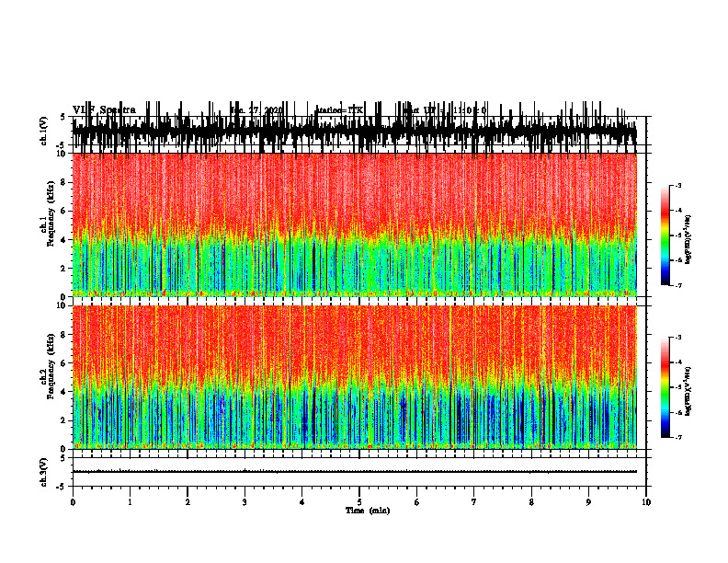Click the ch.1 colorbar log(PSD) label
Screen dimensions: 728x563
pos(688,240)
